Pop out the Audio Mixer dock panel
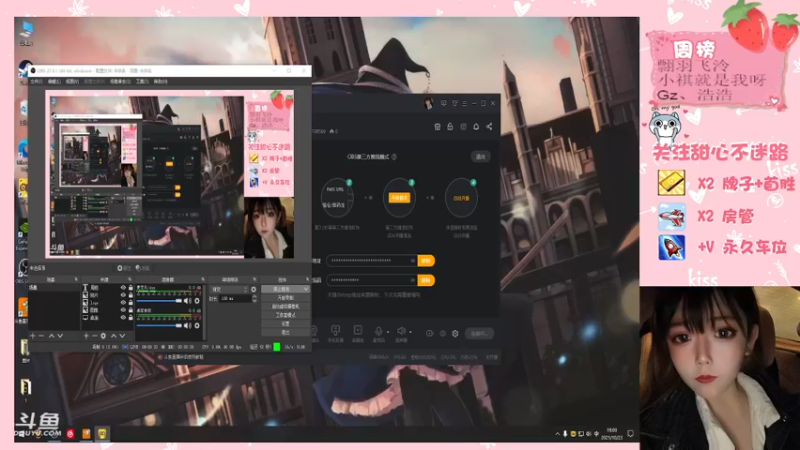The image size is (800, 450). point(203,280)
